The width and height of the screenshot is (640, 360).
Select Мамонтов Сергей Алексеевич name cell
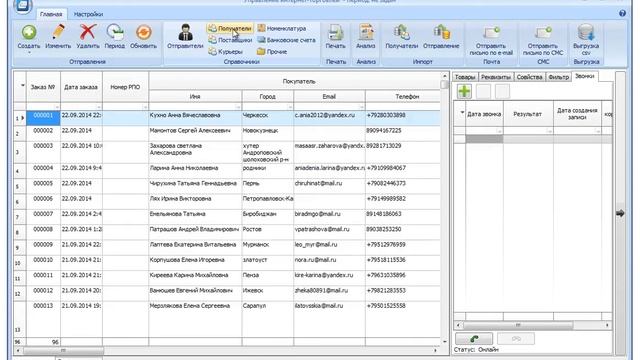(195, 133)
